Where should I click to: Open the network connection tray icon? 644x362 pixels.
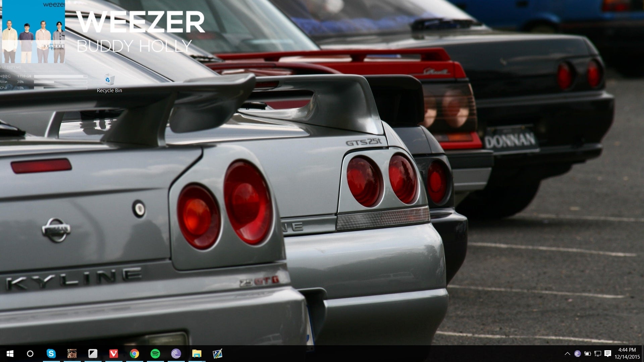[x=598, y=354]
